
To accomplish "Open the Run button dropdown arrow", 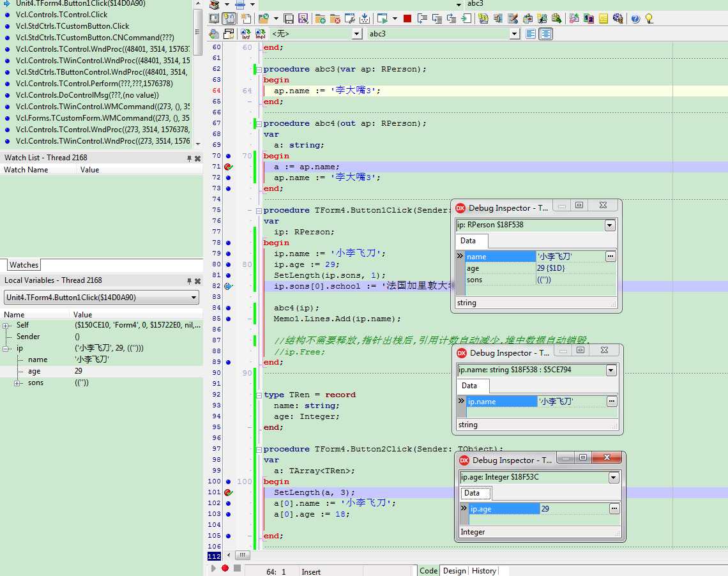I will point(395,19).
